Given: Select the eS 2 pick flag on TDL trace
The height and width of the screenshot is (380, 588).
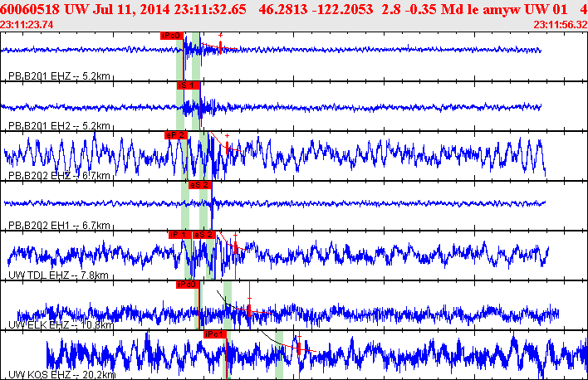Looking at the screenshot, I should tap(204, 235).
